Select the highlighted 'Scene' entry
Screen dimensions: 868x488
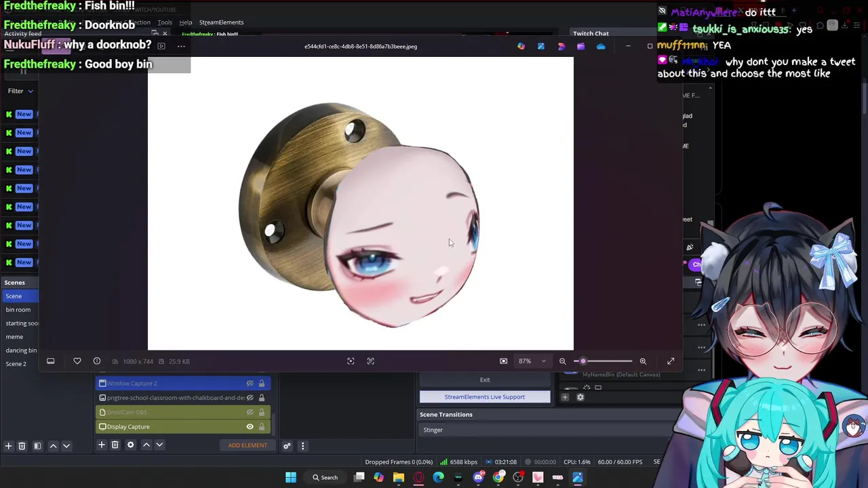20,296
